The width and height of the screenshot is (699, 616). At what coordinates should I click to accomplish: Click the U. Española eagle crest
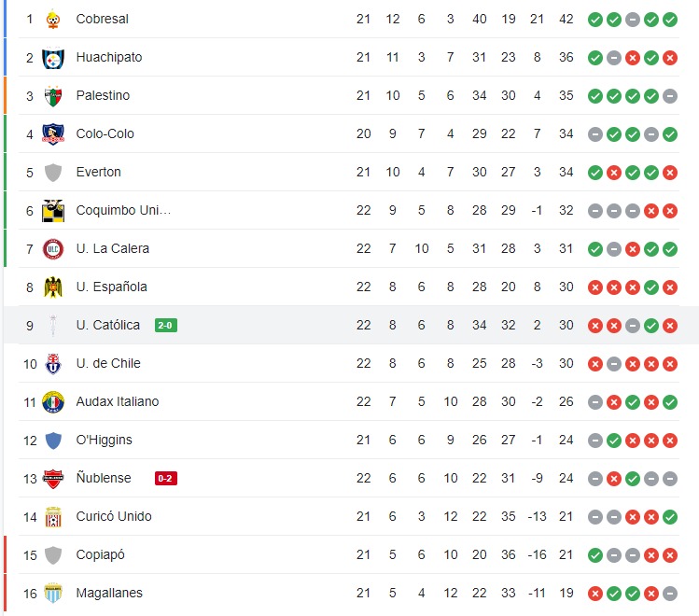coord(53,287)
